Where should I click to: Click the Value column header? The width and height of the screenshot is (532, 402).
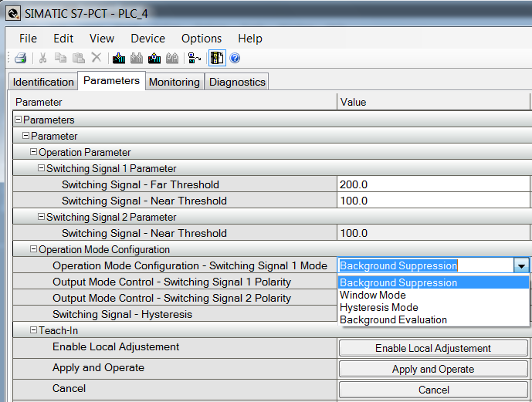(x=433, y=102)
